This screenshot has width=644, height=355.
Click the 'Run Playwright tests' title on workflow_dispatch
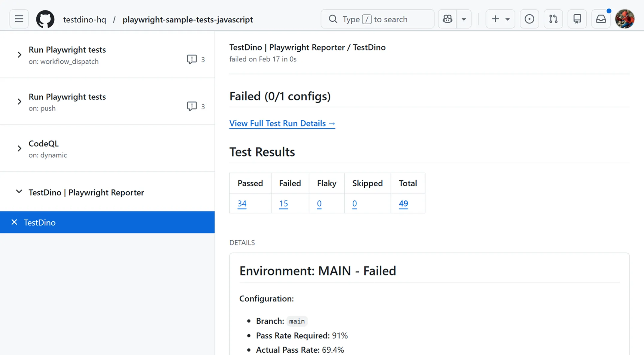pos(67,50)
